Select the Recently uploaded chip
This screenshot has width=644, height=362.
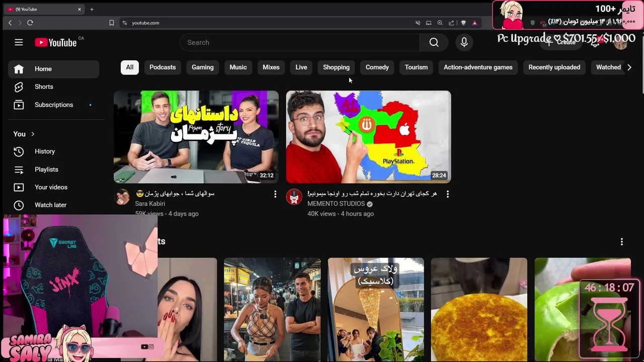[554, 67]
